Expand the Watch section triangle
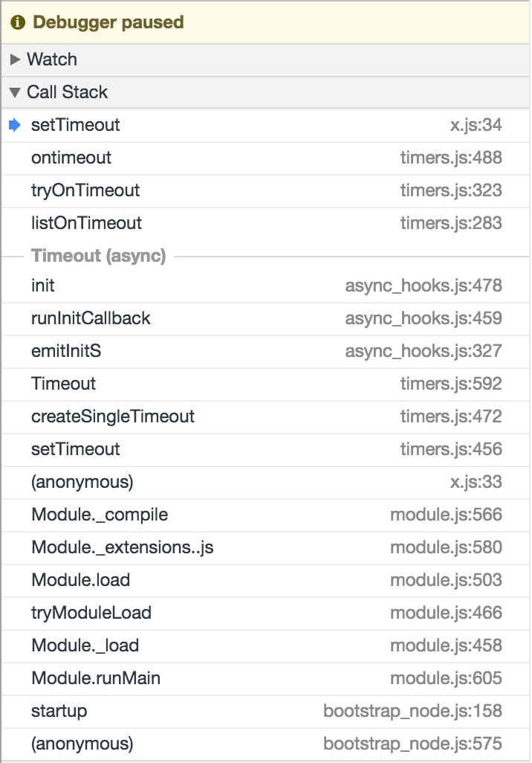The width and height of the screenshot is (532, 763). tap(15, 59)
